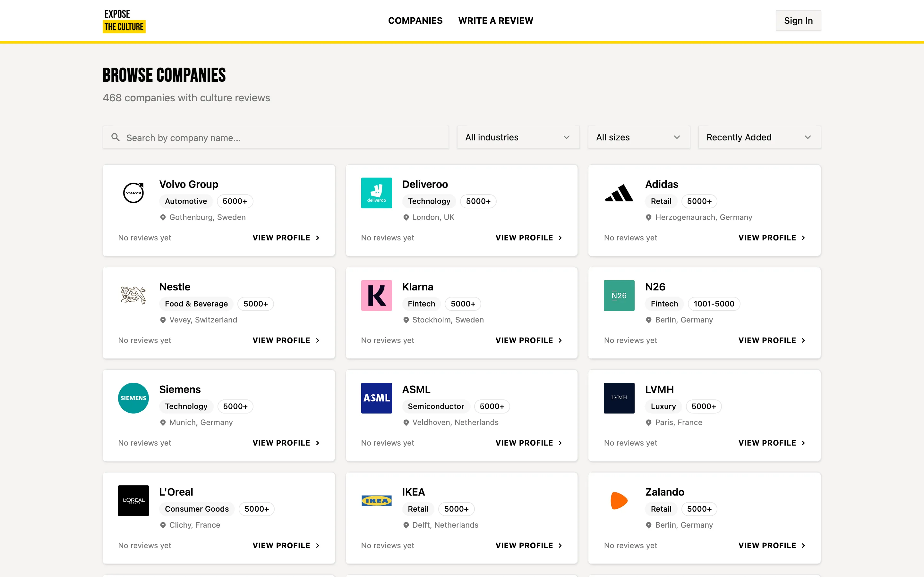
Task: Click the Deliveroo teal logo
Action: pyautogui.click(x=376, y=193)
